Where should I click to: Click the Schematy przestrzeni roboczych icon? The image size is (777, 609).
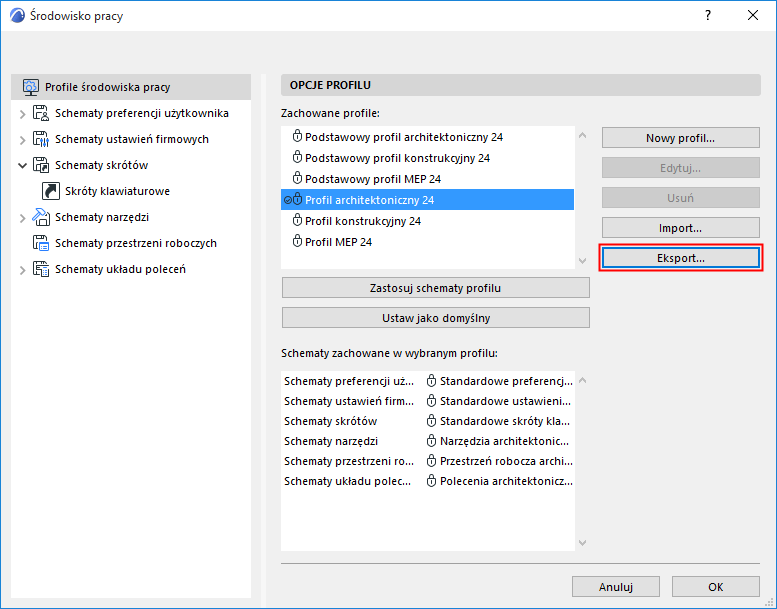tap(41, 243)
